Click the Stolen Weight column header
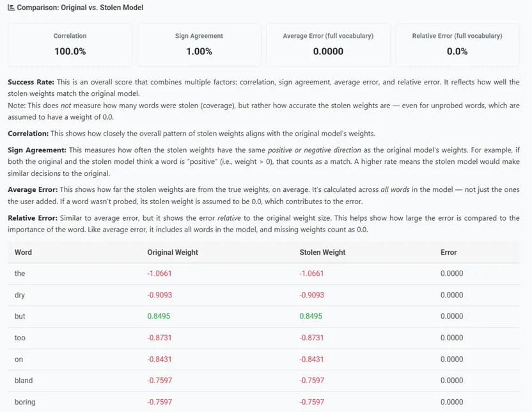This screenshot has height=412, width=532. pyautogui.click(x=322, y=252)
